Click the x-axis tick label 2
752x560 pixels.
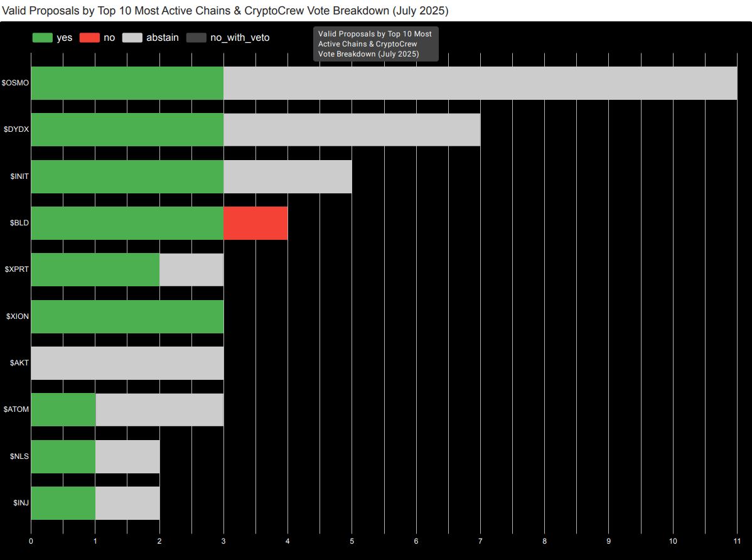coord(159,541)
